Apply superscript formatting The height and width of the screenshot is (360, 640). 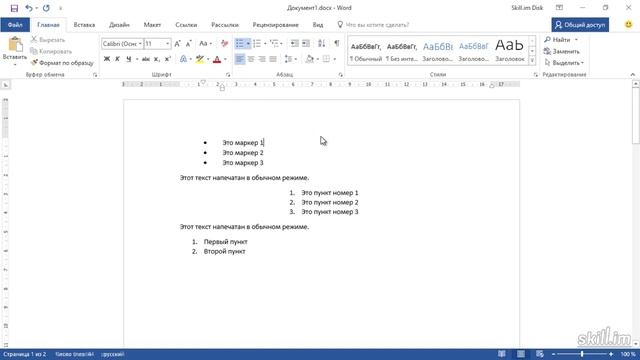(x=167, y=59)
